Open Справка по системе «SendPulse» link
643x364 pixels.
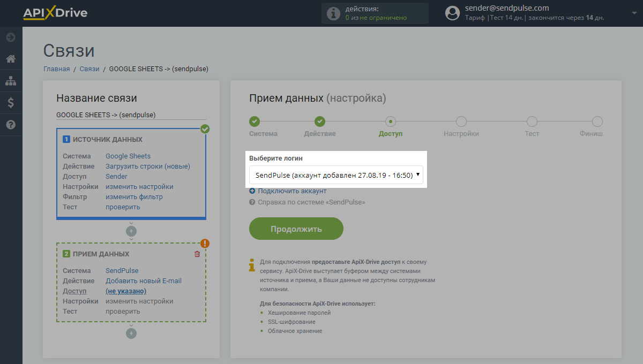[311, 202]
